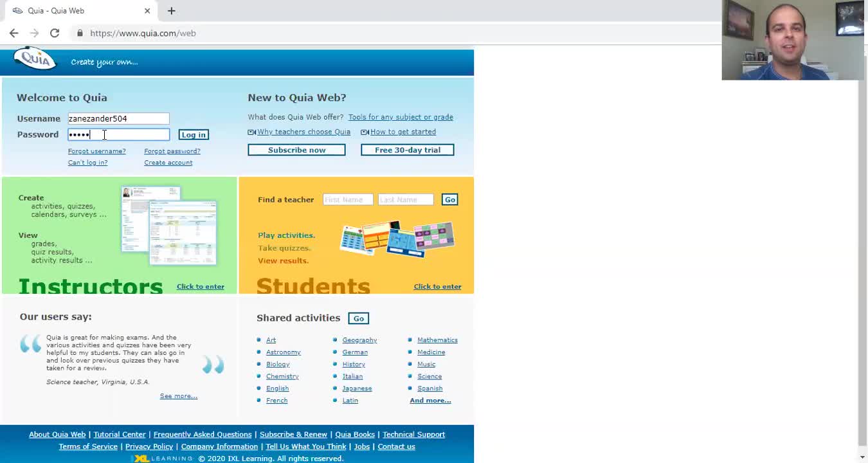Open Art shared activities
The width and height of the screenshot is (868, 463).
point(271,340)
